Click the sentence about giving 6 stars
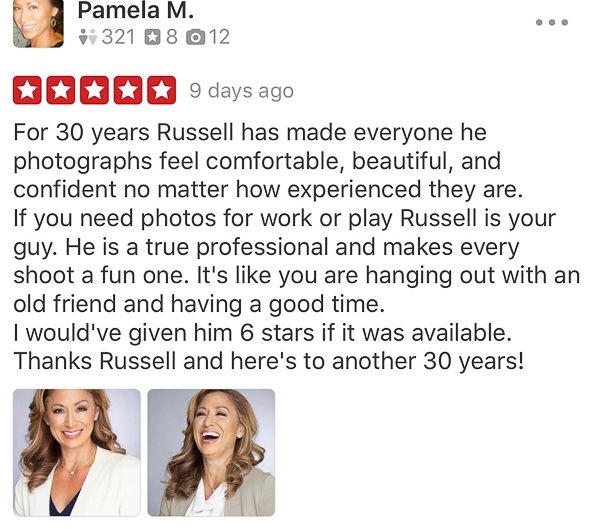Image resolution: width=600 pixels, height=529 pixels. [262, 332]
